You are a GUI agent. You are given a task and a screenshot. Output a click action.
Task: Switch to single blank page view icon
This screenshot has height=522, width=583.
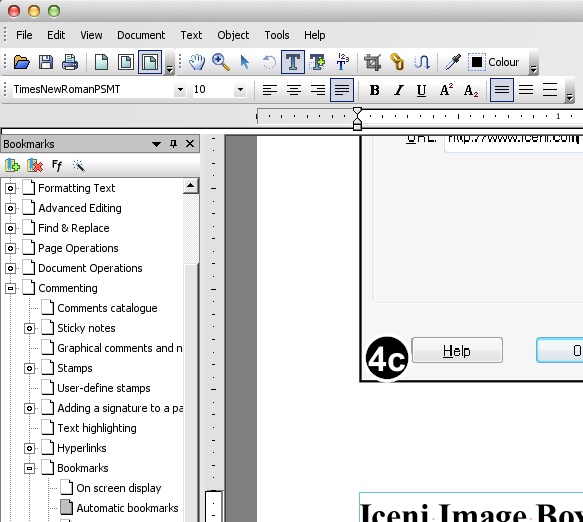(x=102, y=62)
